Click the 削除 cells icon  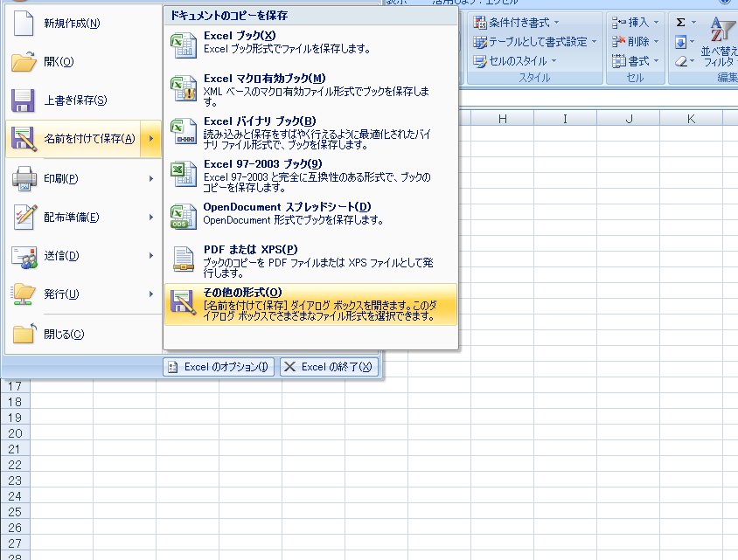618,42
